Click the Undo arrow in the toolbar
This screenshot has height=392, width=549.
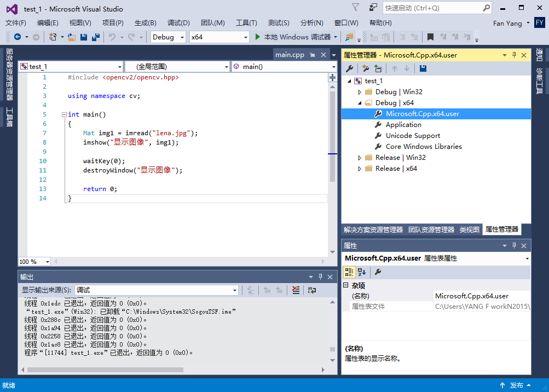click(x=112, y=37)
